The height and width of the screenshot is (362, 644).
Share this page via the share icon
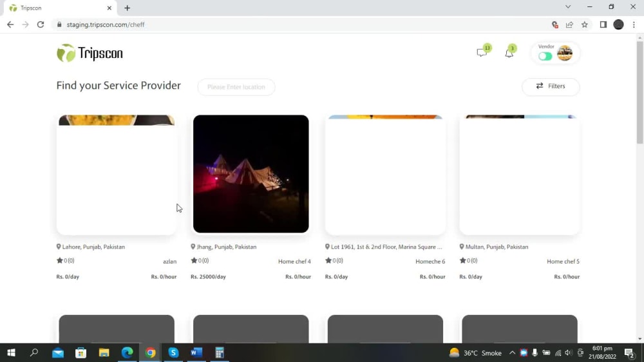click(569, 24)
